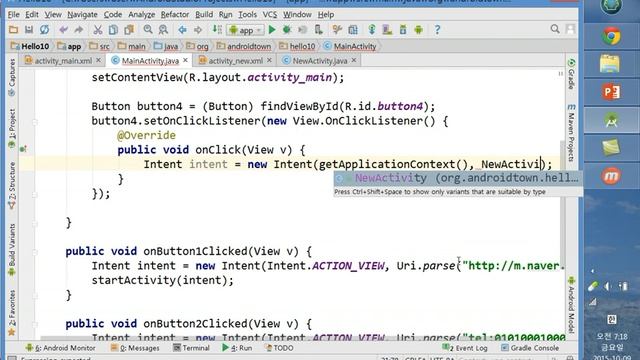
Task: Toggle the Gradle side panel
Action: tap(571, 74)
